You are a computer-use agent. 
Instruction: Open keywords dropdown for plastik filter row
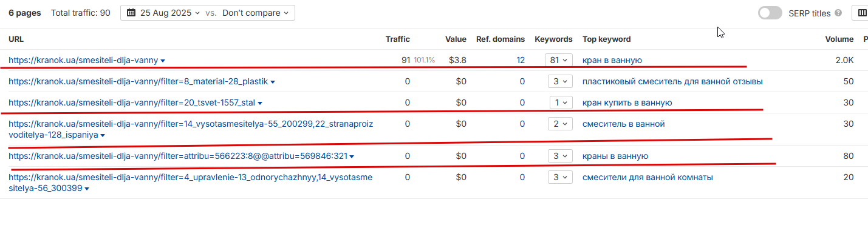pos(558,81)
